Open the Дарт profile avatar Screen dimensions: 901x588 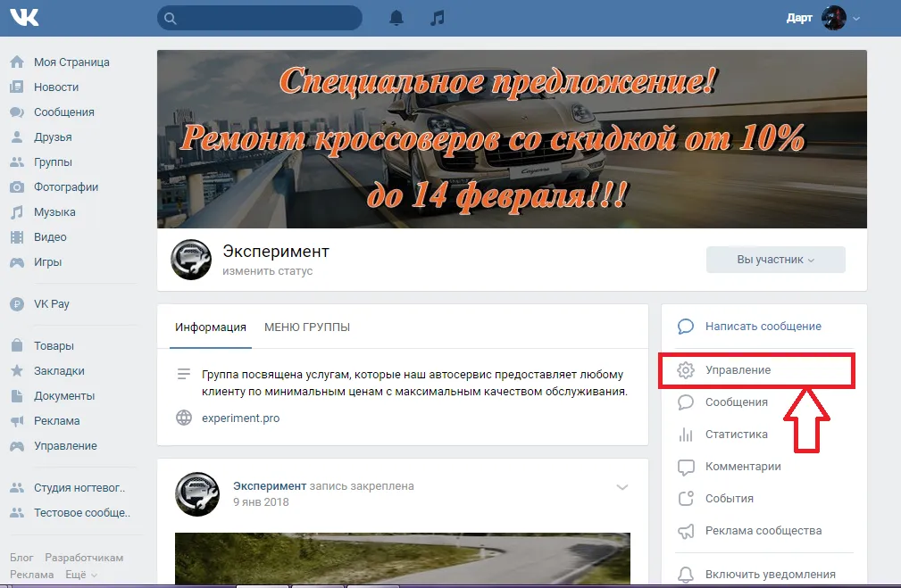point(833,18)
